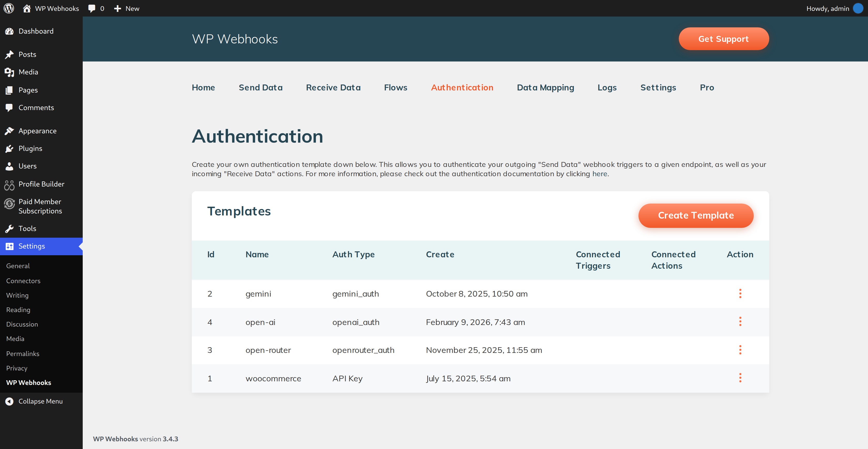
Task: Click the woocommerce template name
Action: tap(273, 378)
